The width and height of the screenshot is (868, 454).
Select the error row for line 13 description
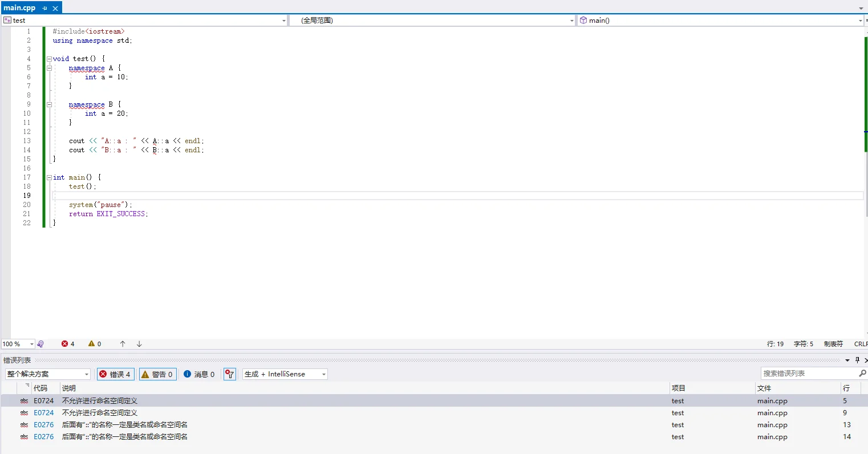(124, 425)
